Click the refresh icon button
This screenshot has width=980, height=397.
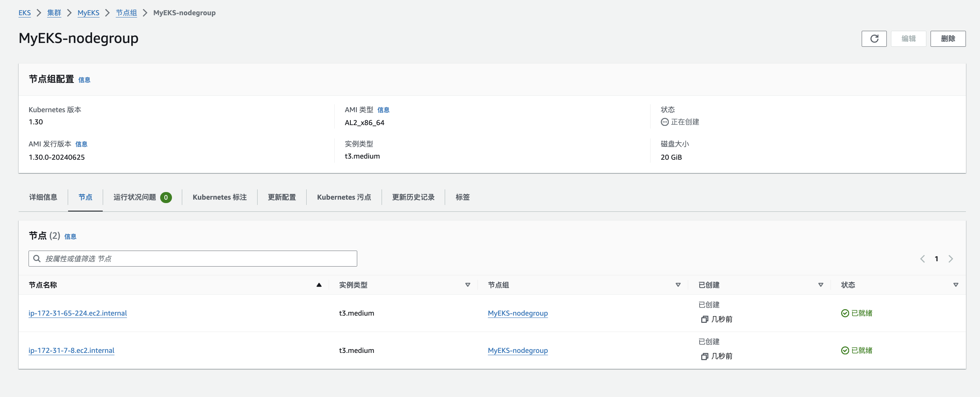(x=874, y=39)
